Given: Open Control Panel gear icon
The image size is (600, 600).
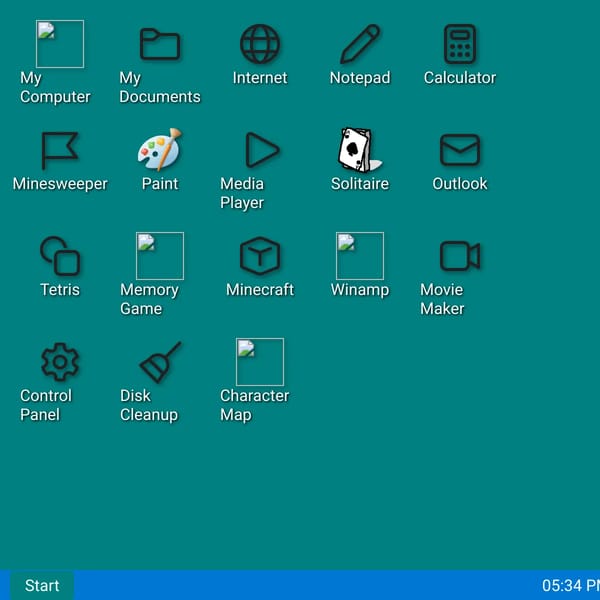Looking at the screenshot, I should point(60,362).
